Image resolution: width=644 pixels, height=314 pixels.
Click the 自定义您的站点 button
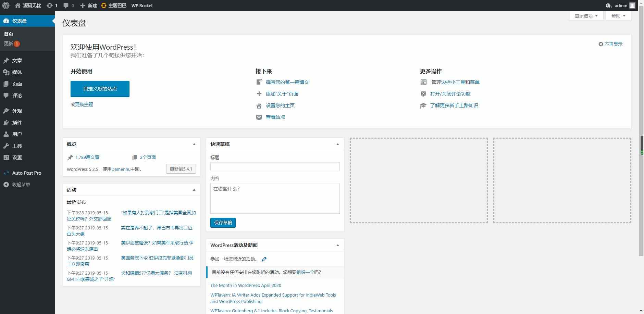click(100, 89)
